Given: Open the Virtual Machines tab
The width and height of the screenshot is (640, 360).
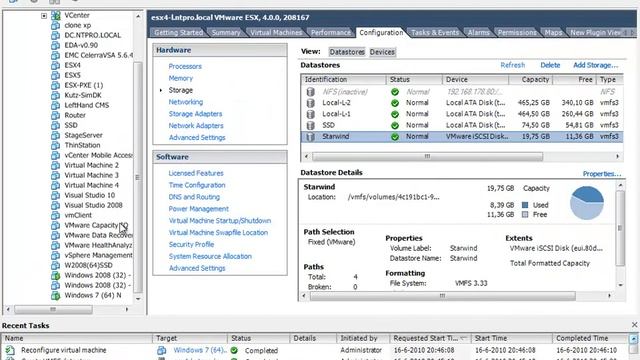Looking at the screenshot, I should click(276, 32).
